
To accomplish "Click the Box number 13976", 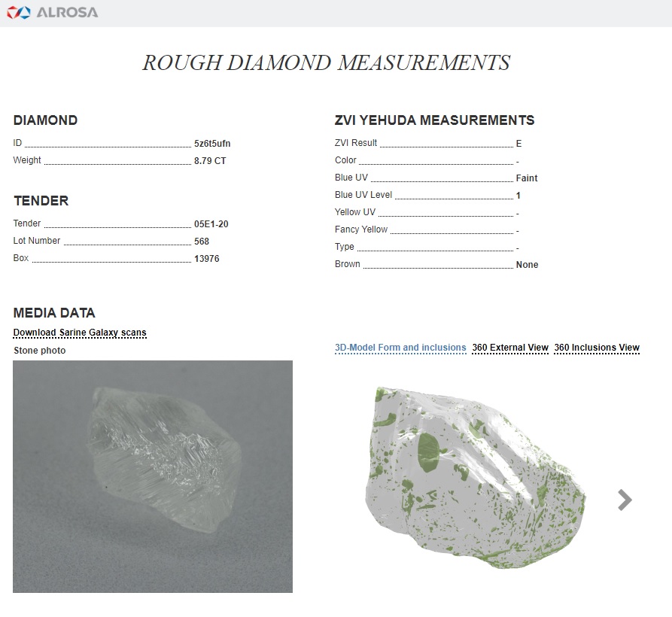I will (208, 258).
